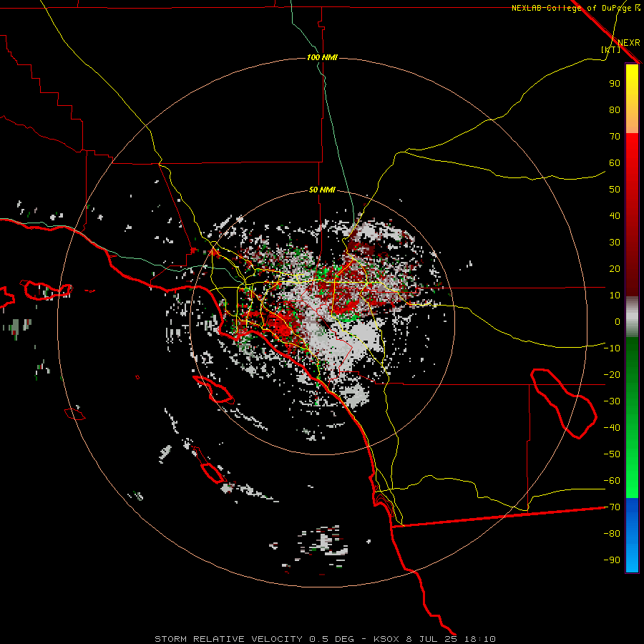The image size is (644, 644).
Task: Click the 0 value on the velocity scale
Action: [x=618, y=321]
